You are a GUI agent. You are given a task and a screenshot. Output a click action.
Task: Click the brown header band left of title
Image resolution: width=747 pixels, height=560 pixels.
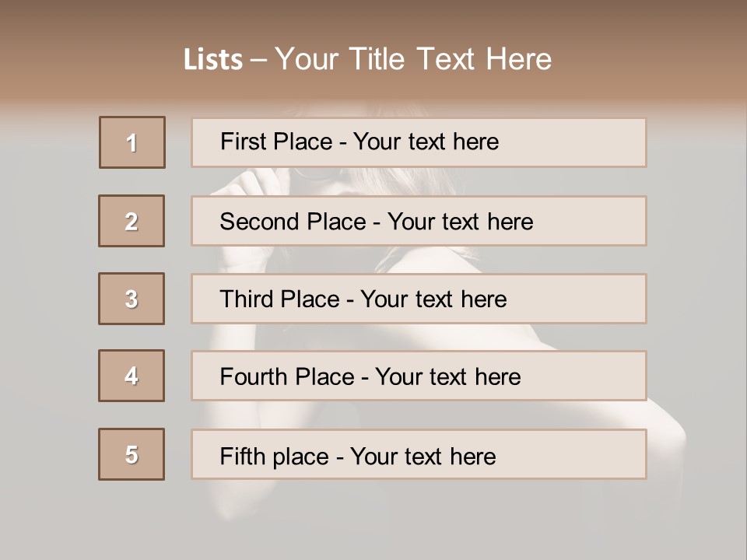(86, 58)
